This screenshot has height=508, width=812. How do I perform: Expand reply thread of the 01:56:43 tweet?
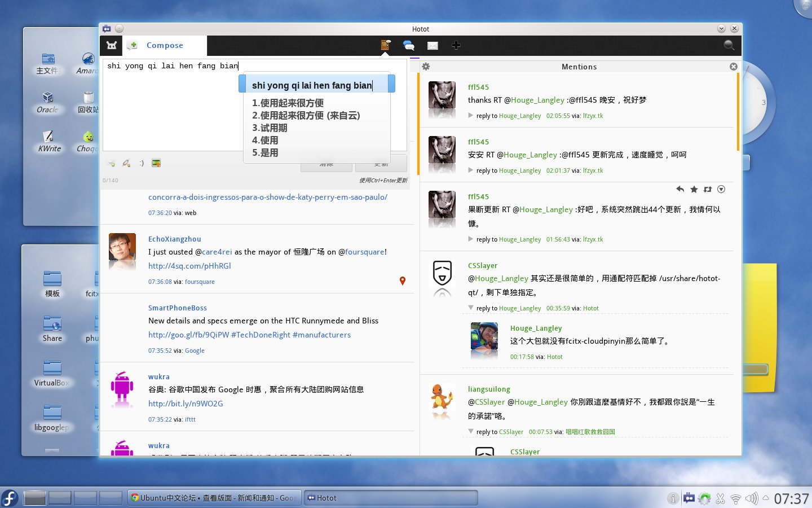pos(471,239)
